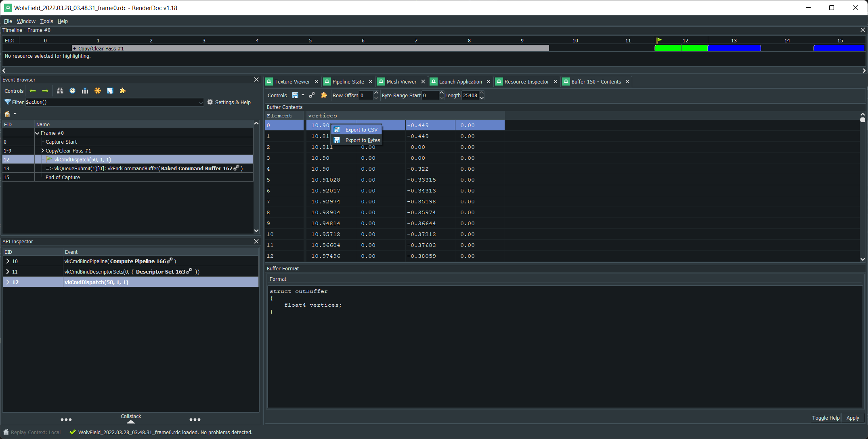Click the Replay Context icon in status bar
This screenshot has width=868, height=439.
click(x=6, y=432)
